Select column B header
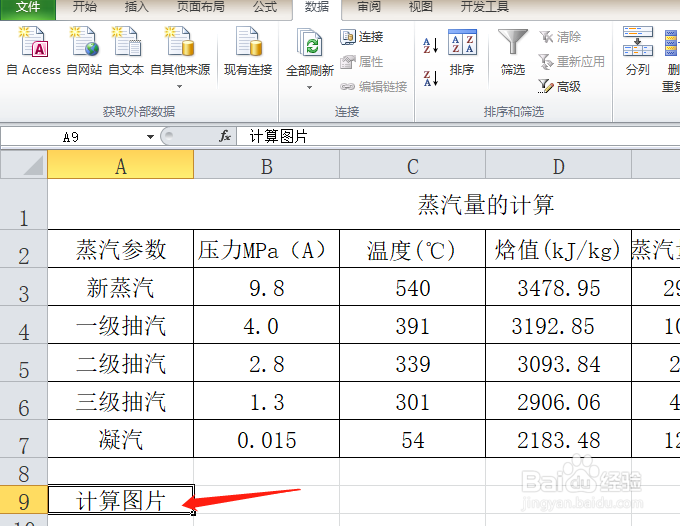This screenshot has width=680, height=526. [267, 165]
